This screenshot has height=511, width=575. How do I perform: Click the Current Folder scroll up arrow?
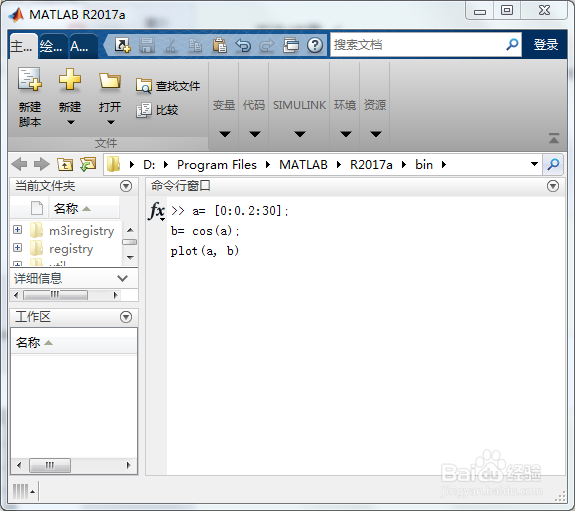pyautogui.click(x=130, y=230)
